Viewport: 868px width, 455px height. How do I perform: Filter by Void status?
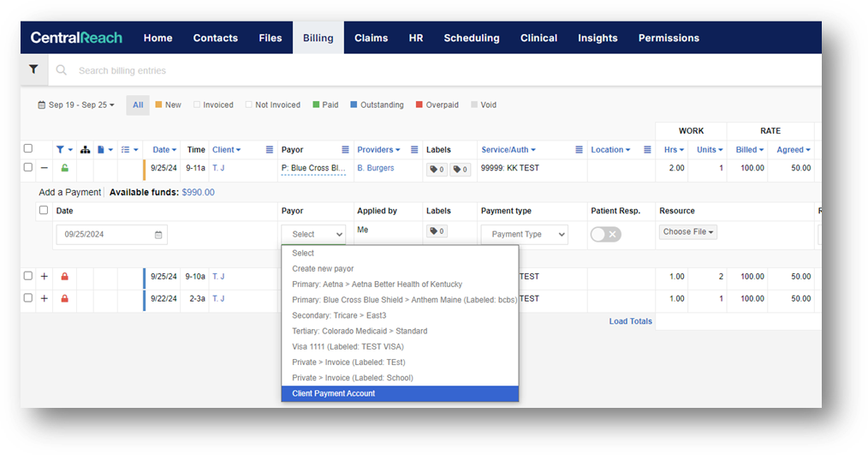pos(484,105)
